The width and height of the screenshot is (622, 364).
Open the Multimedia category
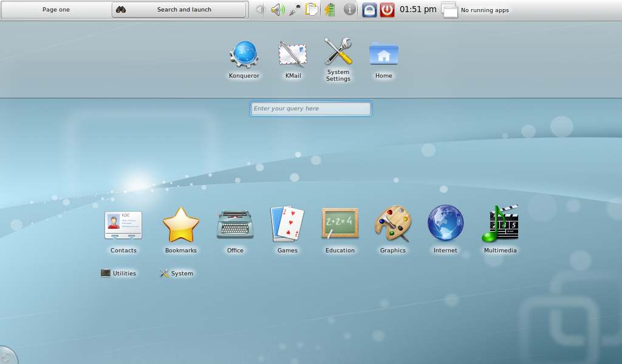tap(501, 226)
